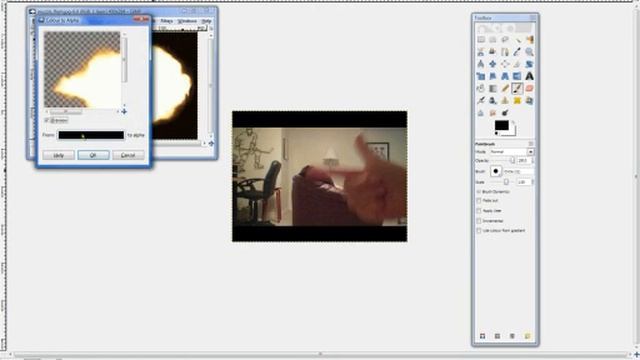Click the Opacity slider

[x=502, y=161]
